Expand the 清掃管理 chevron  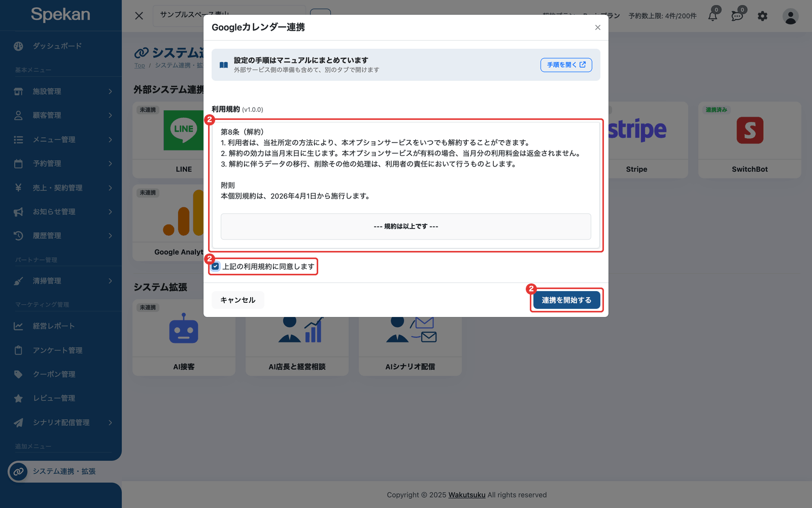[x=110, y=281]
